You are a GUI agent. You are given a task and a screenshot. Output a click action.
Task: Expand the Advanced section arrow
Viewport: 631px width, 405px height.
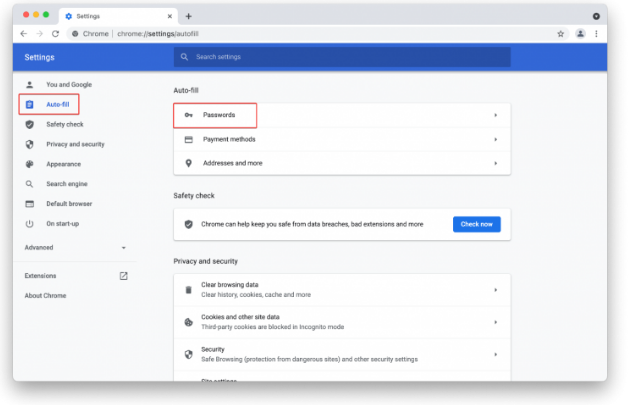[124, 248]
